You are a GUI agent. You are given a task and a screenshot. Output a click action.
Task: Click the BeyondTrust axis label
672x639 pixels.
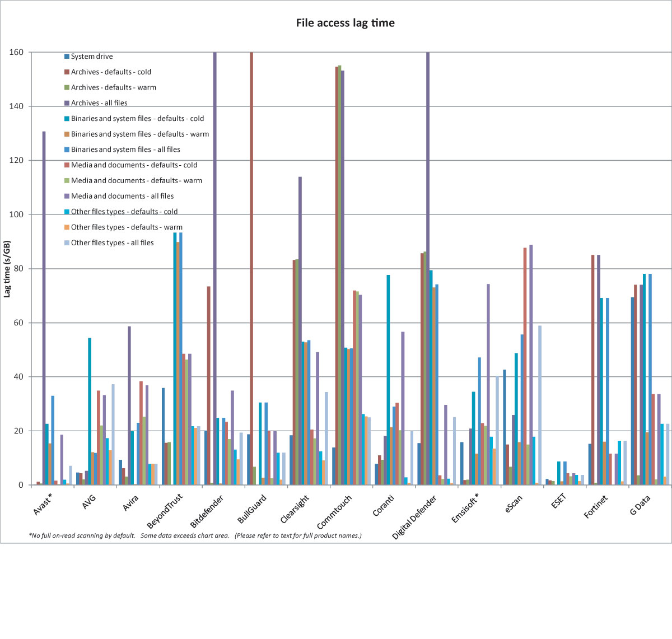[165, 511]
